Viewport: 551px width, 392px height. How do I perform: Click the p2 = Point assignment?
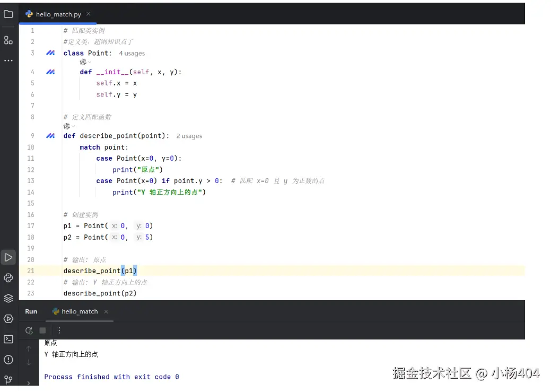(x=108, y=237)
